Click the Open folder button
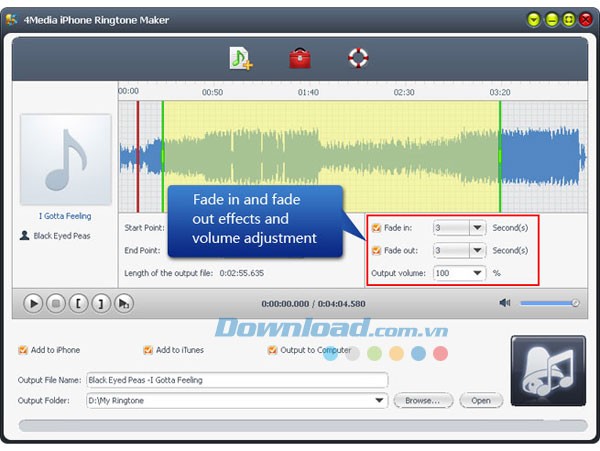The image size is (600, 451). tap(481, 401)
